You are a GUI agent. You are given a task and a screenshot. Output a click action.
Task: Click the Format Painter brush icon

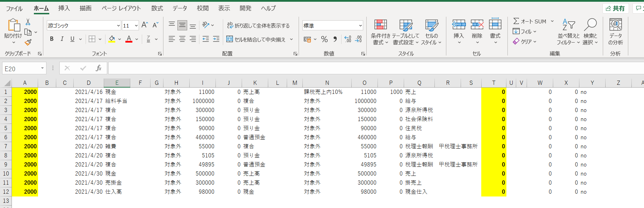tap(28, 42)
